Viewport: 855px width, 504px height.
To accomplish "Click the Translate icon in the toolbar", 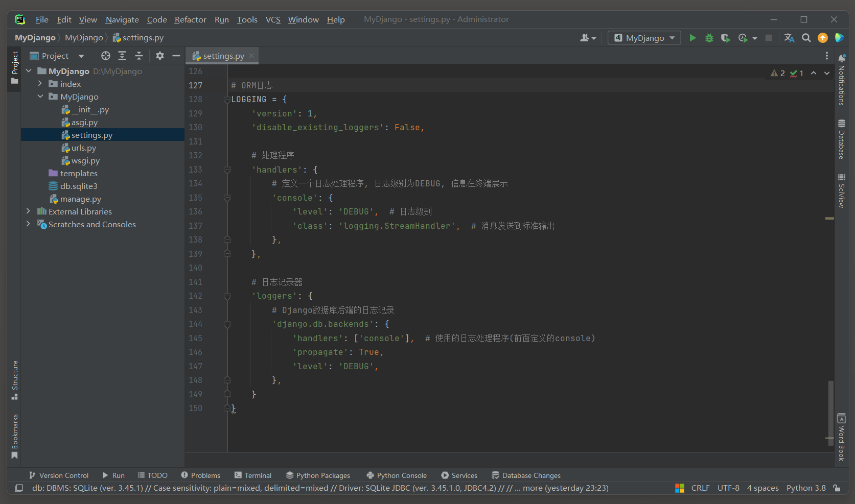I will (x=789, y=38).
